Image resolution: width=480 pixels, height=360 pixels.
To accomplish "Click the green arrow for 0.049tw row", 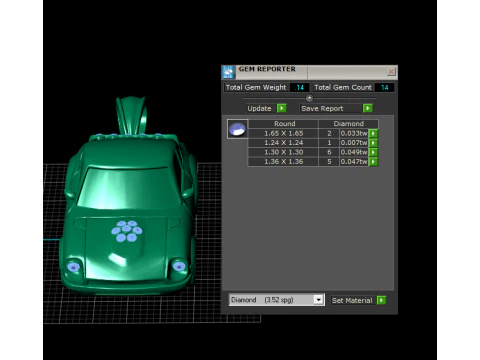I will (373, 152).
